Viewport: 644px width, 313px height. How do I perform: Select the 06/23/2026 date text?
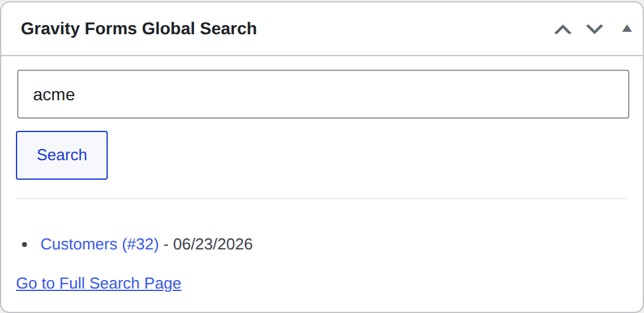213,244
